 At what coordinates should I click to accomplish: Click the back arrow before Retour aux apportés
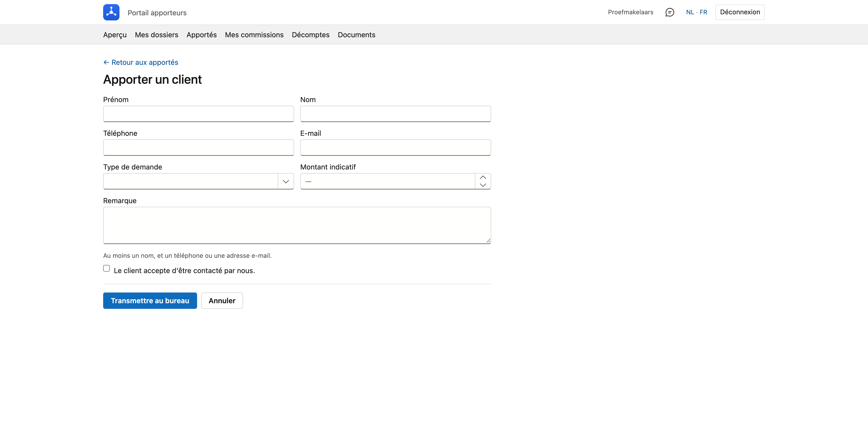coord(106,62)
